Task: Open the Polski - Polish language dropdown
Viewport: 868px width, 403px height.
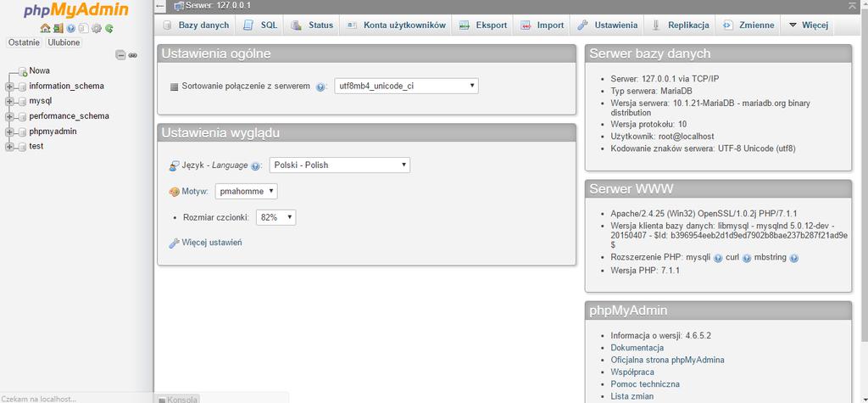Action: click(340, 165)
